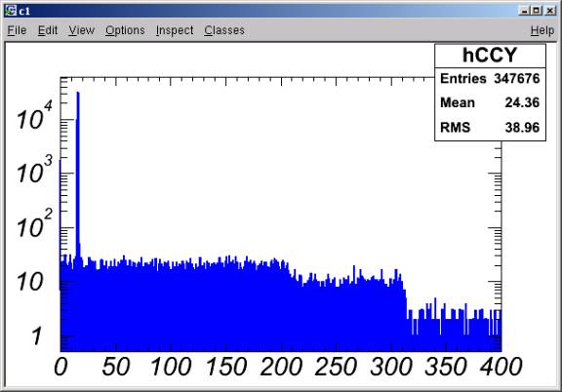Click the tall blue histogram peak near 15
The width and height of the screenshot is (562, 392).
[x=78, y=172]
